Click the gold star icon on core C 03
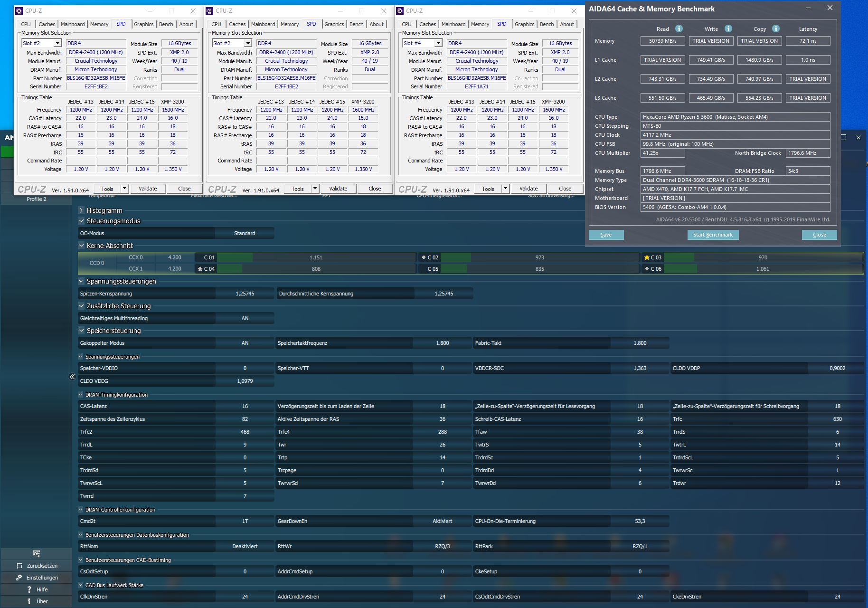The height and width of the screenshot is (608, 868). [647, 257]
